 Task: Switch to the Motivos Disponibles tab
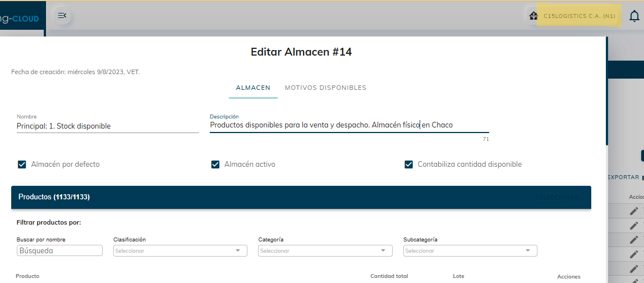tap(325, 88)
